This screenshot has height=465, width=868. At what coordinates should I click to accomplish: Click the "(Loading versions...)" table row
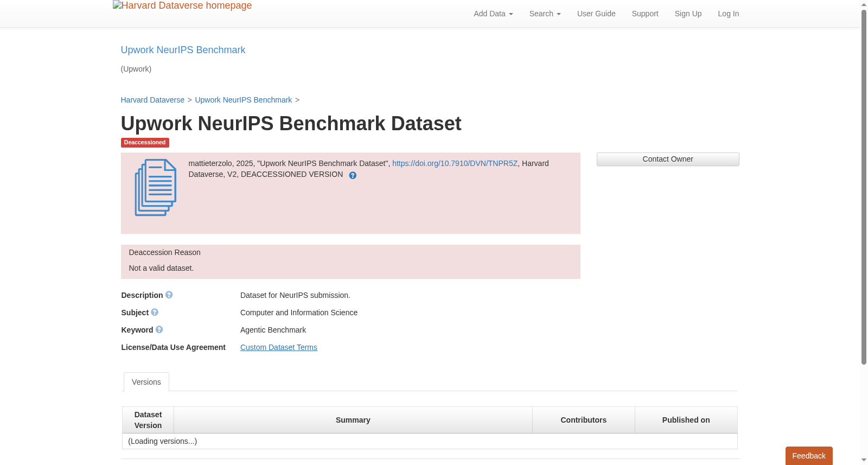coord(430,441)
